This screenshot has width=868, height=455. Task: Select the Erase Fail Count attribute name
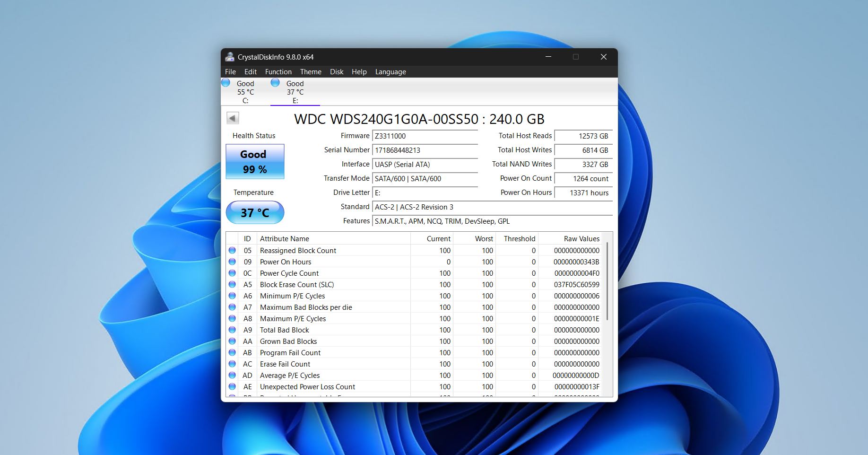[x=285, y=364]
